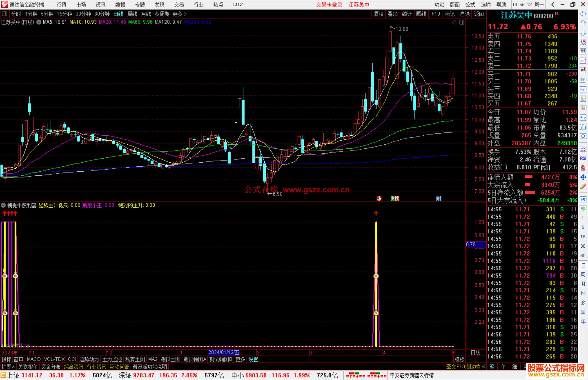Toggle the chart window icon beside 分时
The height and width of the screenshot is (380, 588).
(x=5, y=14)
